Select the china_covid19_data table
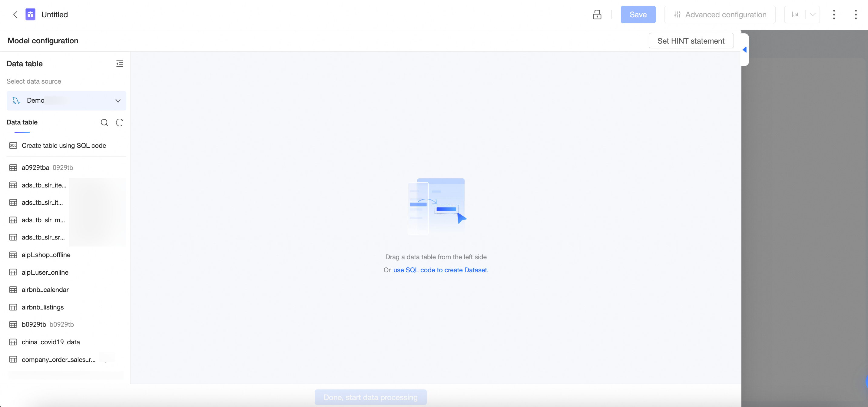 point(51,342)
